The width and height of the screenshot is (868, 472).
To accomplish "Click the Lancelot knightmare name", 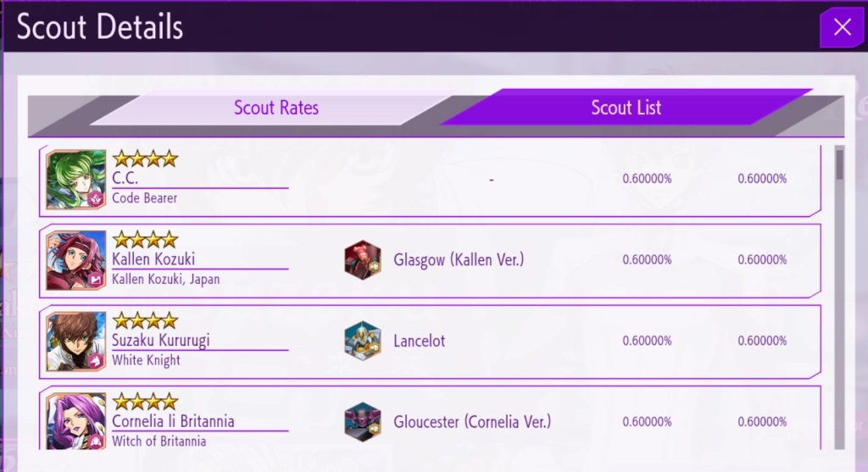I will [419, 342].
